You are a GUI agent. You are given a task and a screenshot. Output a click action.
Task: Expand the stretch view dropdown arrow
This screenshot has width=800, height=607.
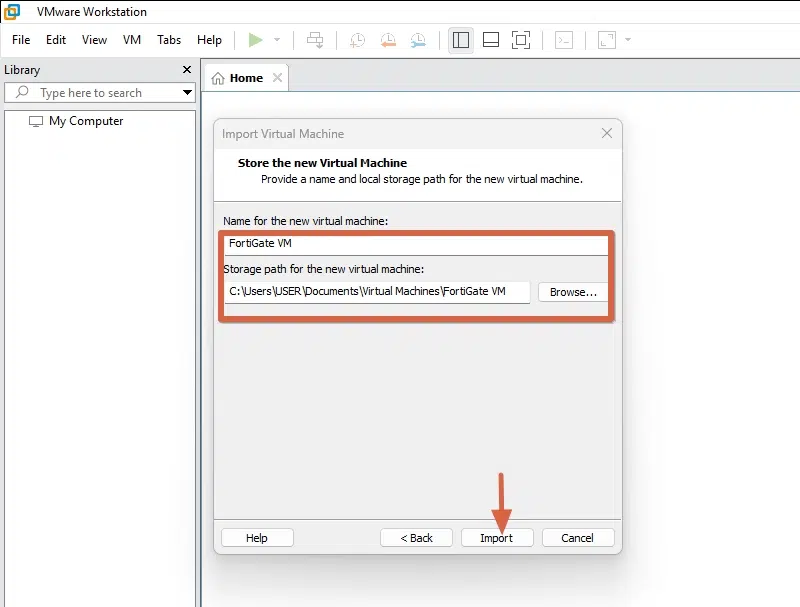(x=628, y=40)
